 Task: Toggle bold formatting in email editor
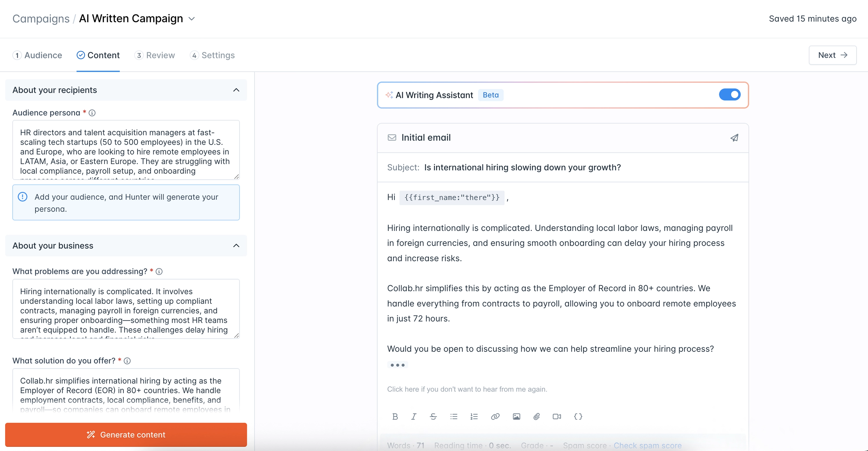(x=395, y=416)
